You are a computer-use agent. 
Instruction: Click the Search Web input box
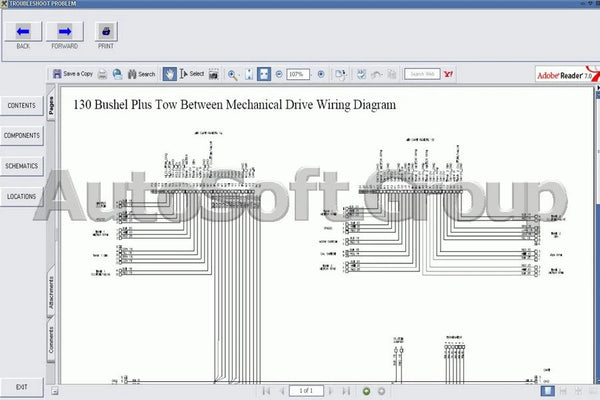420,74
